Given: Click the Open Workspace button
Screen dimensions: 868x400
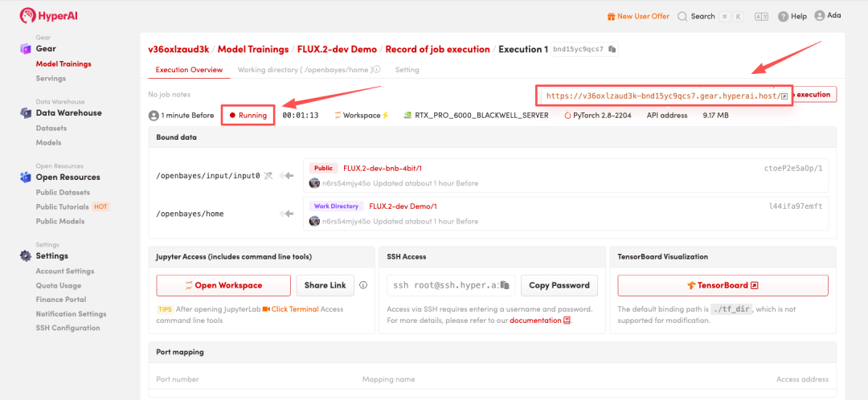Looking at the screenshot, I should [x=223, y=285].
